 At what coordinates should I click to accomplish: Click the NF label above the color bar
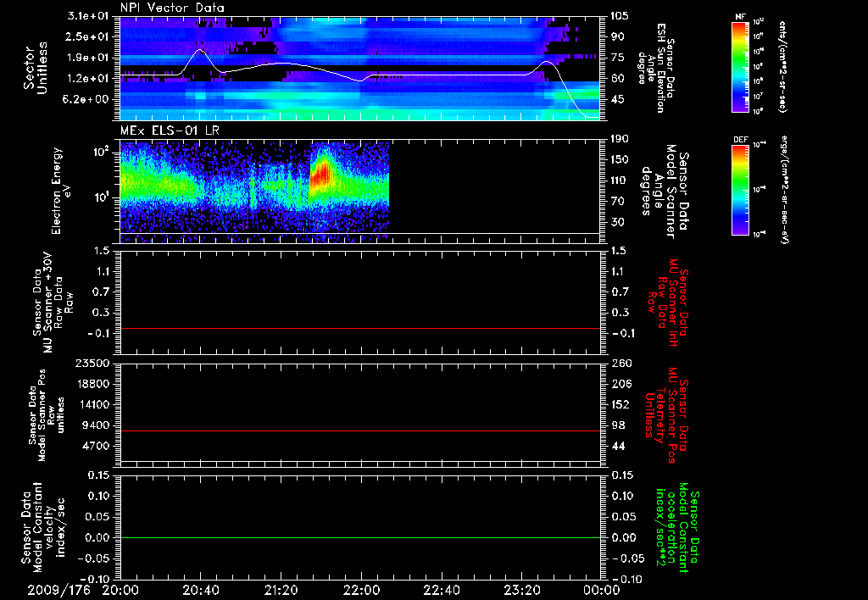[x=740, y=17]
